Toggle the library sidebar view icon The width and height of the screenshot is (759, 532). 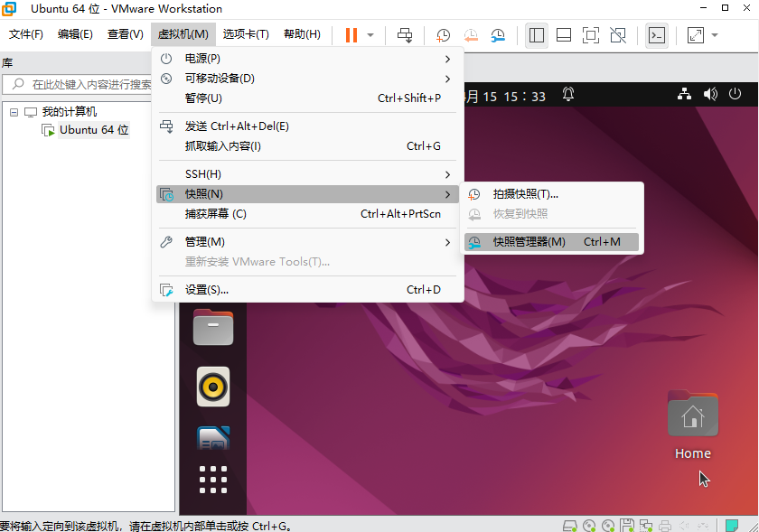pos(537,35)
